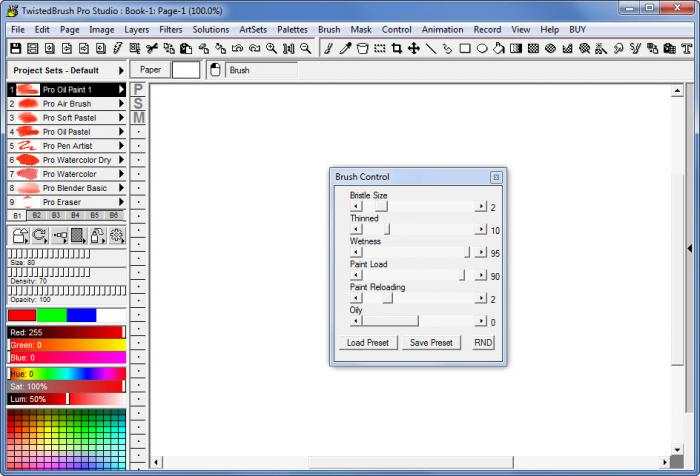
Task: Click the scissors Cut icon
Action: (152, 48)
